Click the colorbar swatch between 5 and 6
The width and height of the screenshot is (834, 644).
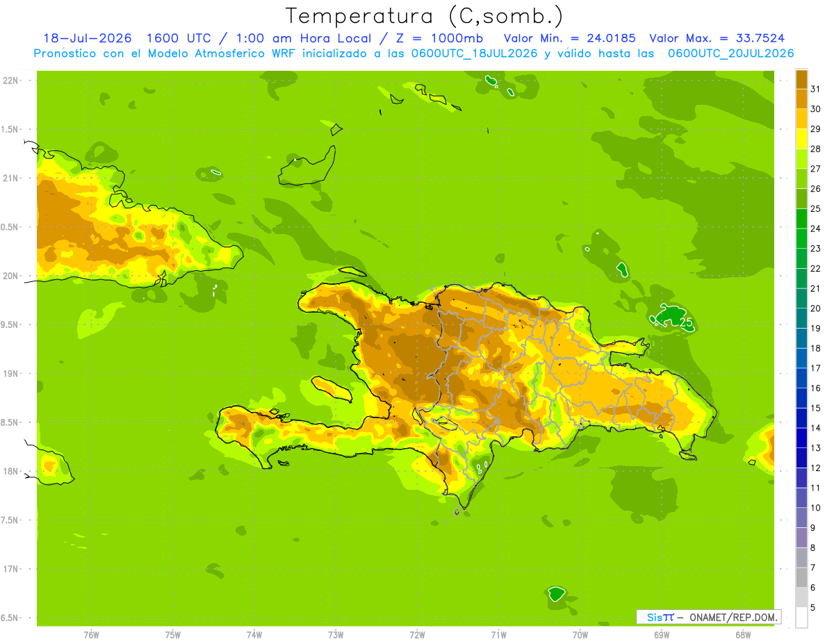(x=801, y=597)
